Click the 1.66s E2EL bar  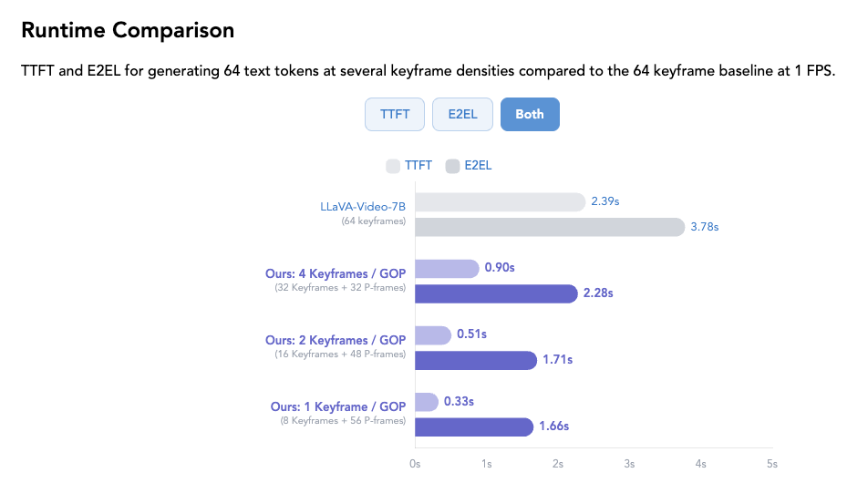(474, 426)
